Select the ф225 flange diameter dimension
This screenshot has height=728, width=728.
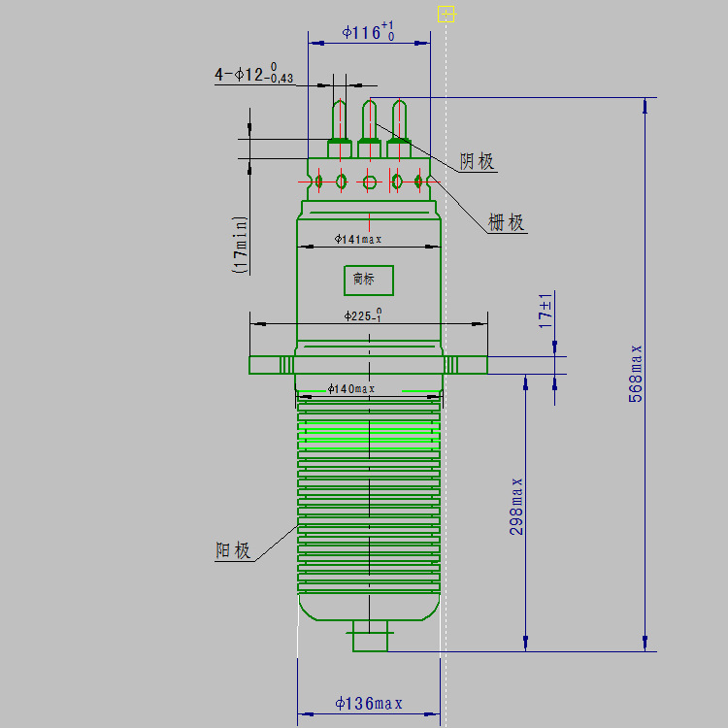363,314
